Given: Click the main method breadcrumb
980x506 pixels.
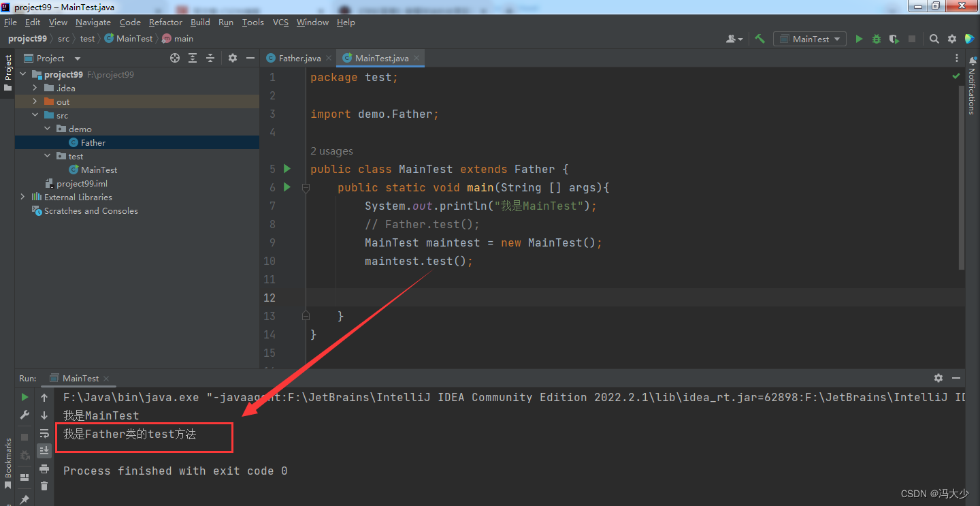Looking at the screenshot, I should click(177, 39).
